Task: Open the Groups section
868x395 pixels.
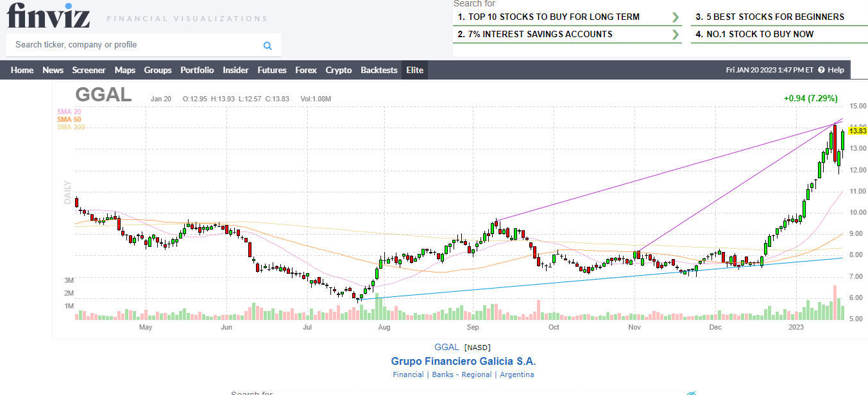Action: click(x=158, y=70)
